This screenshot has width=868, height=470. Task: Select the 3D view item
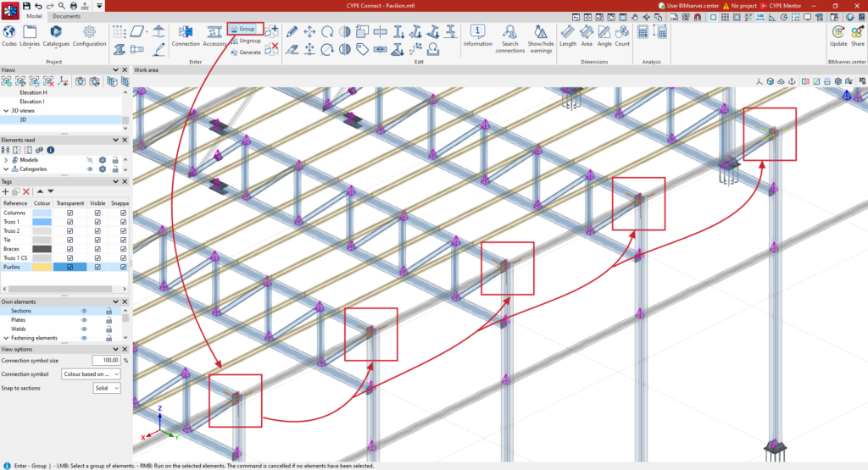pos(61,119)
